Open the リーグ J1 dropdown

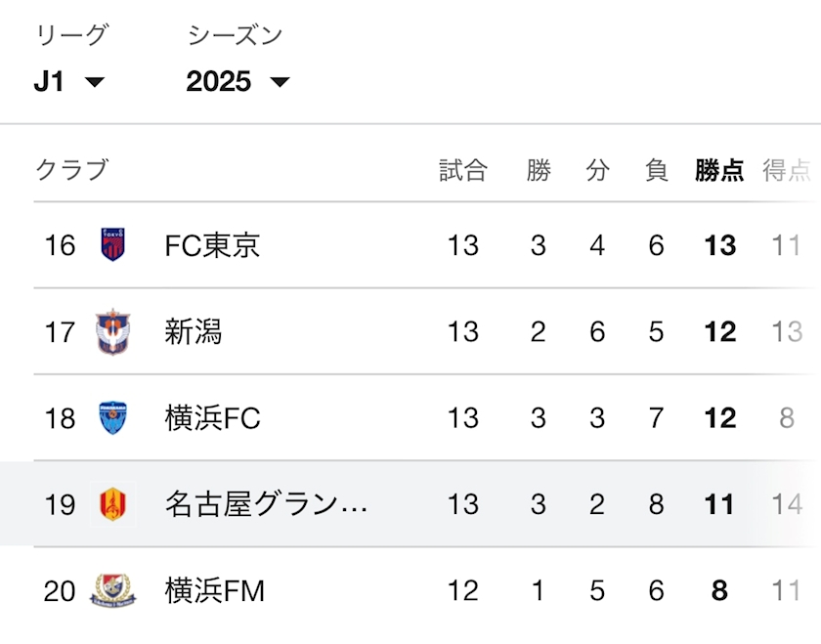pos(69,82)
